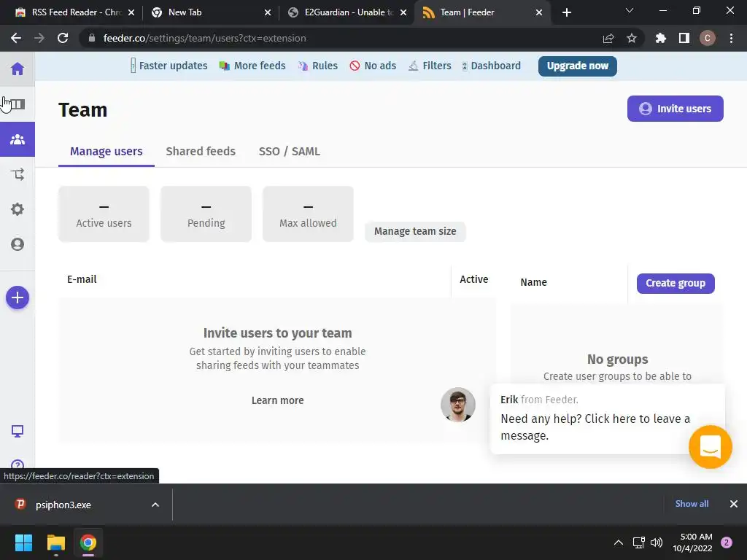Expand psiphon3.exe download options chevron
The height and width of the screenshot is (560, 747).
(155, 505)
